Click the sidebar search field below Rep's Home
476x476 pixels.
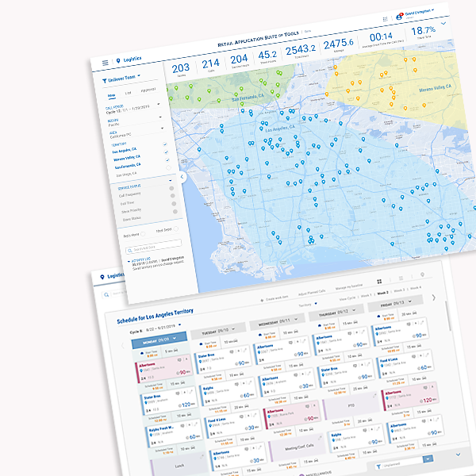(154, 246)
